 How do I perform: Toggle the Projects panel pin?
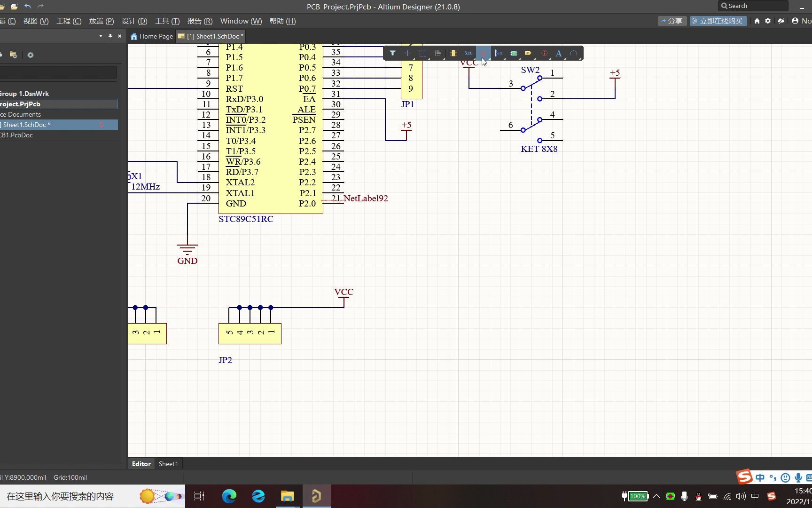110,36
